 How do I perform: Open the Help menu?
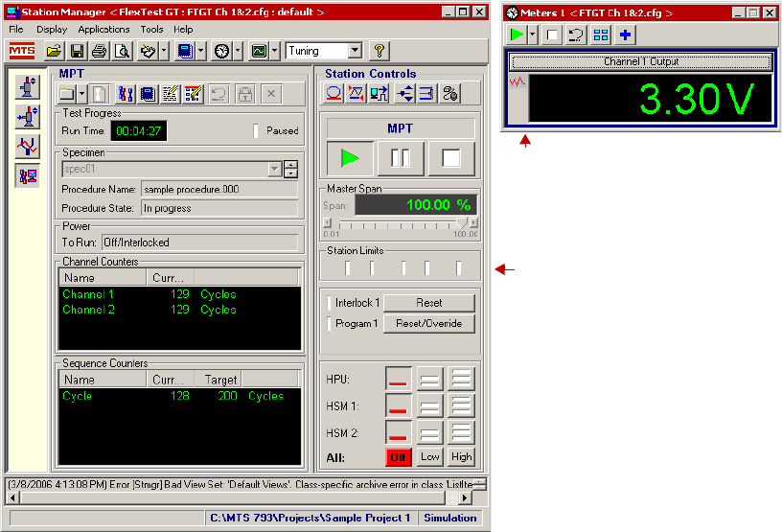click(183, 30)
